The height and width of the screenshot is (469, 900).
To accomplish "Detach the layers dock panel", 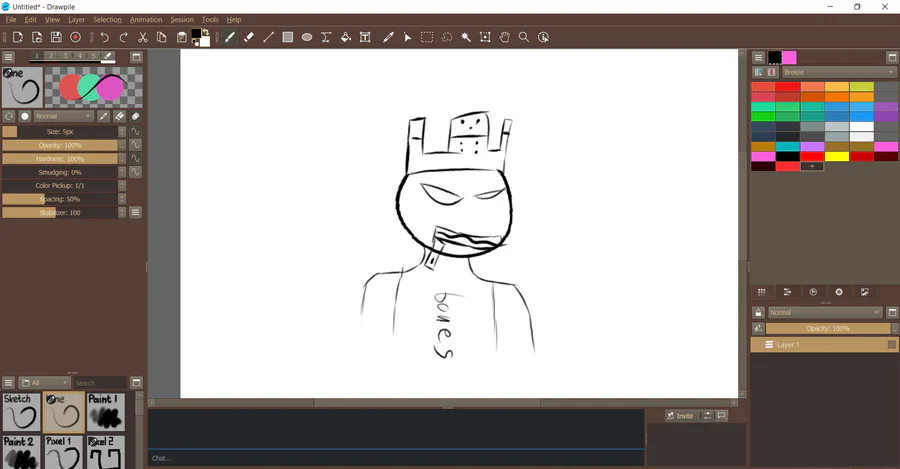I will click(891, 312).
